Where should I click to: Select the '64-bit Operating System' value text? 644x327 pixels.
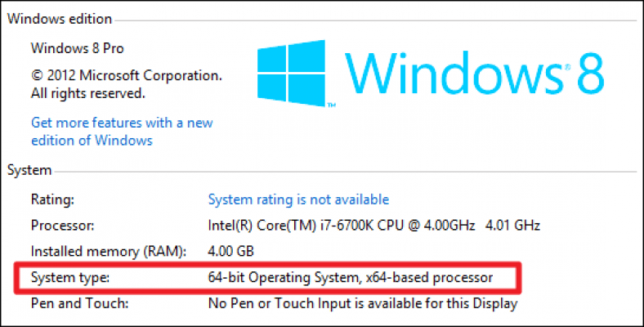click(x=283, y=278)
